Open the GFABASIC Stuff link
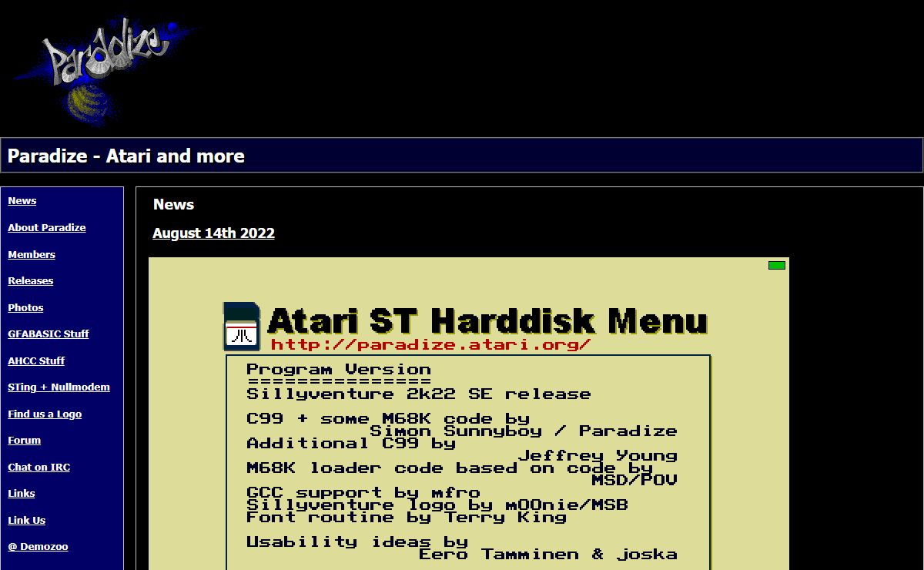This screenshot has width=924, height=570. [49, 334]
